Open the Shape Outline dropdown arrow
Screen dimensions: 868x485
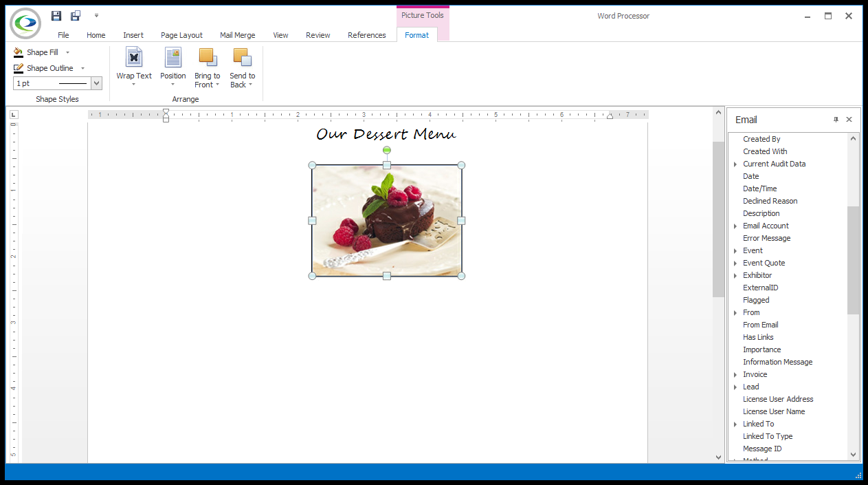pyautogui.click(x=82, y=68)
